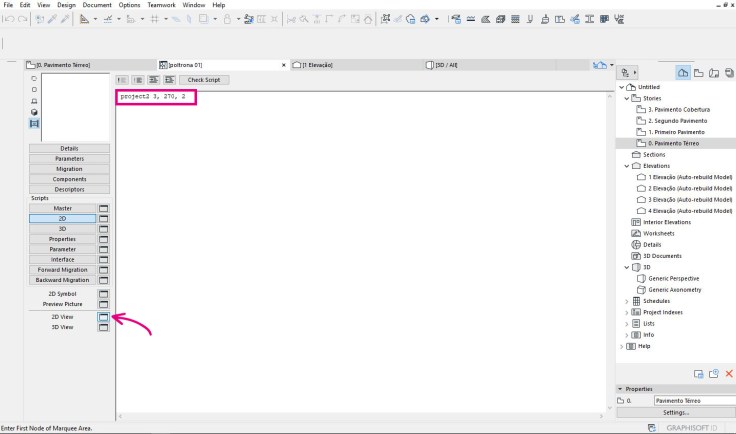
Task: Expand the Project Indexes tree node
Action: (x=627, y=312)
